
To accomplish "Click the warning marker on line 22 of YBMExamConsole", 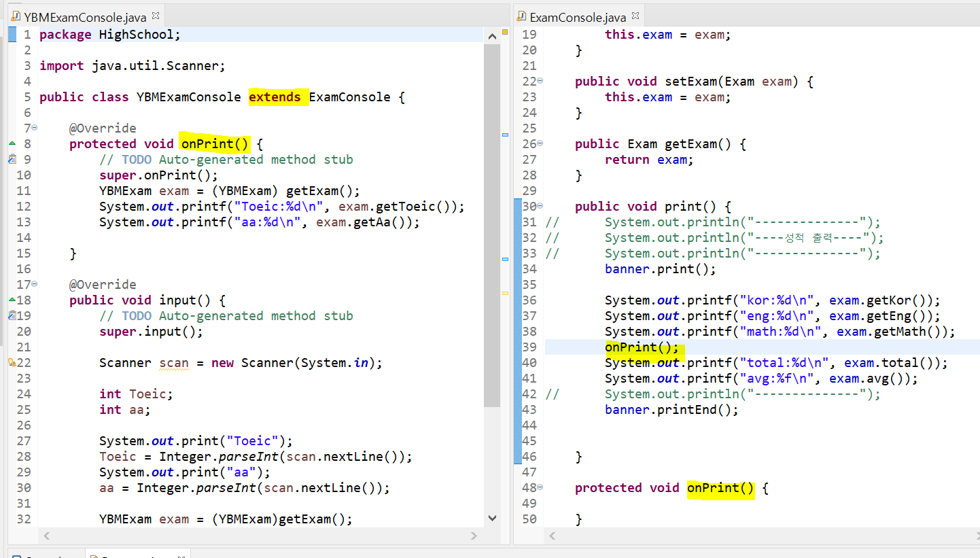I will click(12, 362).
